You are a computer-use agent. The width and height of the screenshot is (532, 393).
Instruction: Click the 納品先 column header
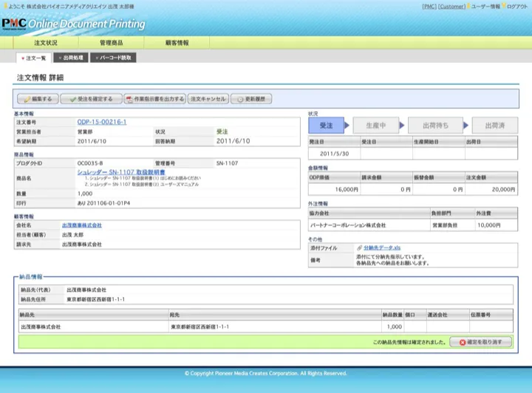(x=94, y=315)
